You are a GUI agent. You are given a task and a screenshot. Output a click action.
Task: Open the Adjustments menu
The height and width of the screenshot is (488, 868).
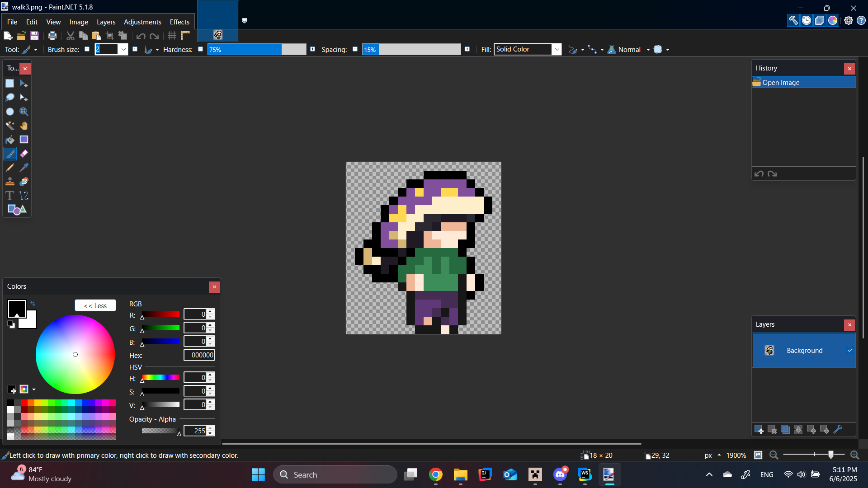click(x=142, y=22)
